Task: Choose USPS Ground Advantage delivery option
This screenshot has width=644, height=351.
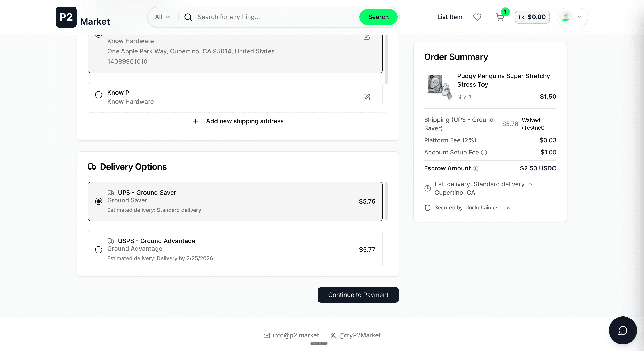Action: 99,249
